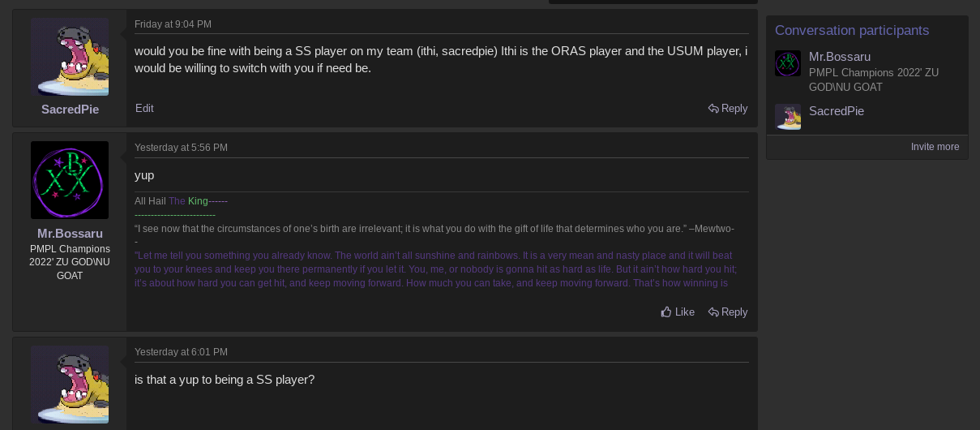
Task: Open Mr.Bossaru's profile from participants list
Action: pyautogui.click(x=840, y=57)
